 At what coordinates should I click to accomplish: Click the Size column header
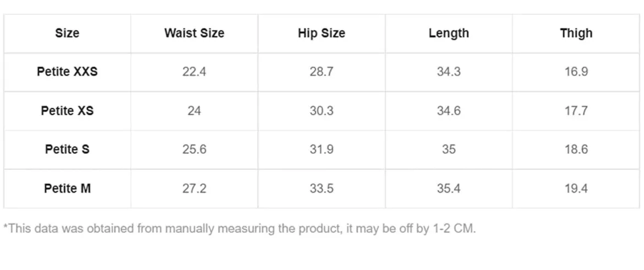point(67,33)
